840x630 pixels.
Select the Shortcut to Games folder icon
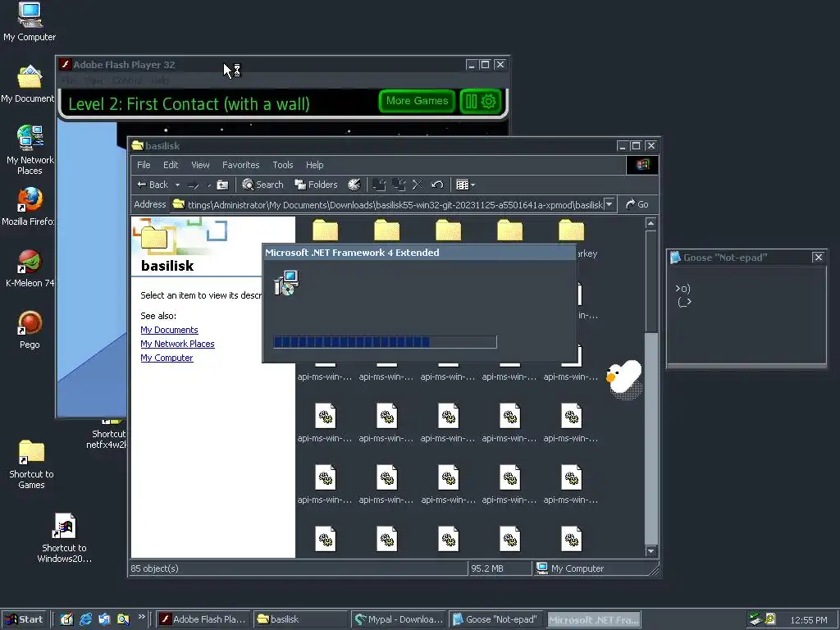tap(31, 464)
